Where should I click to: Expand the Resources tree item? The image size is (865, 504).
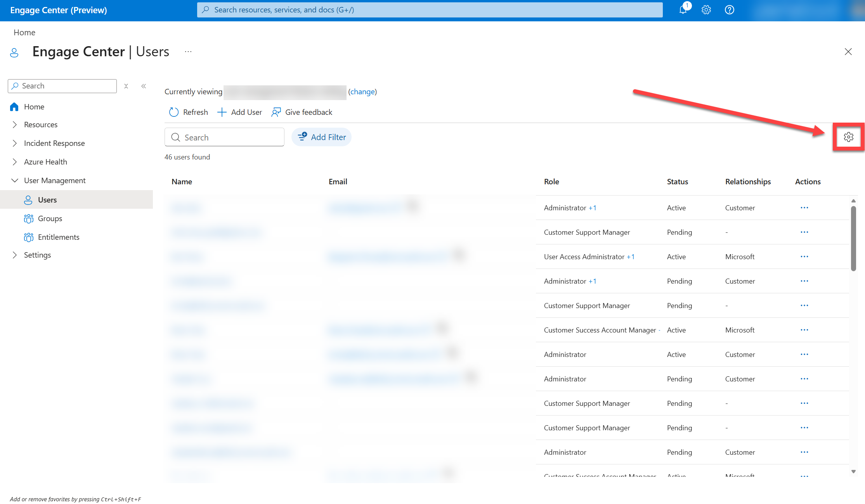pos(15,125)
